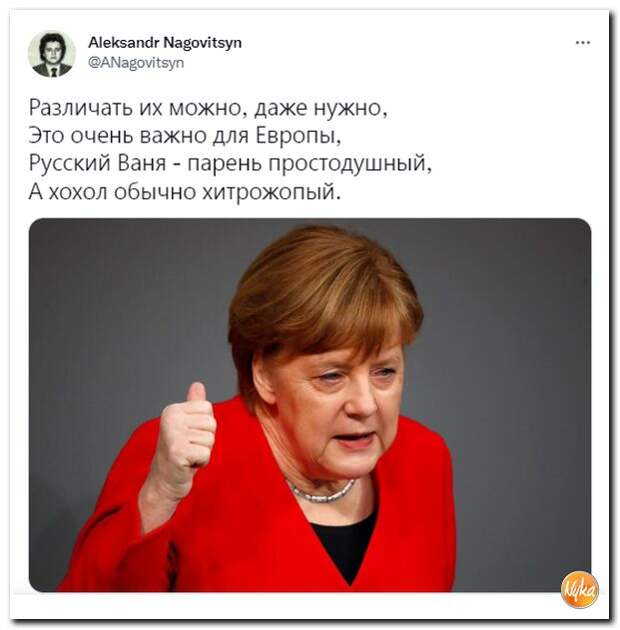Viewport: 620px width, 630px height.
Task: Click the round profile avatar photo
Action: click(51, 54)
